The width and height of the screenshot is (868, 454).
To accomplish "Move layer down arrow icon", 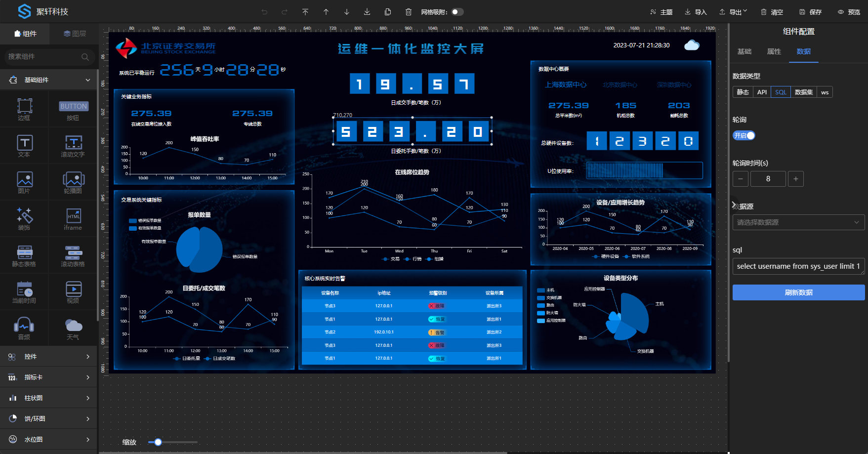I will click(x=347, y=12).
